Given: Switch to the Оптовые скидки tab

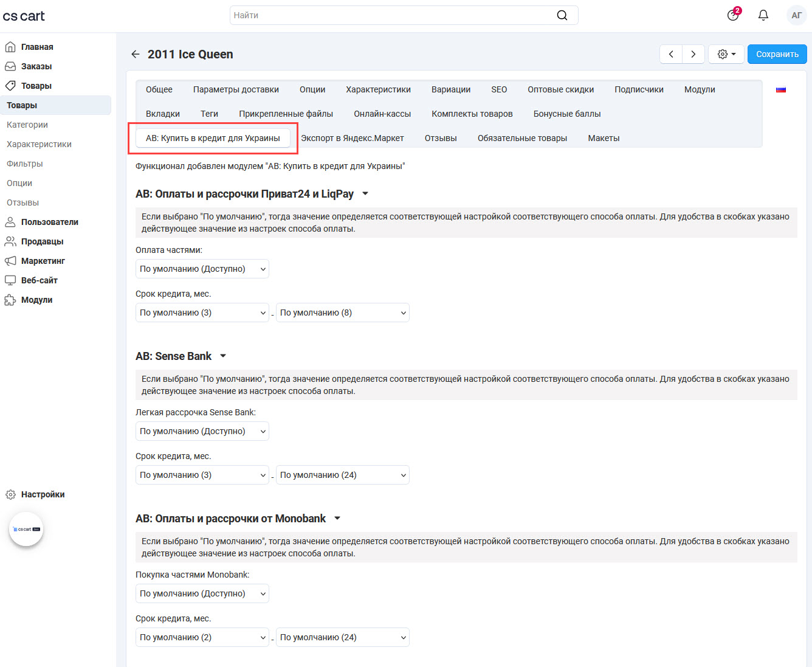Looking at the screenshot, I should (561, 89).
